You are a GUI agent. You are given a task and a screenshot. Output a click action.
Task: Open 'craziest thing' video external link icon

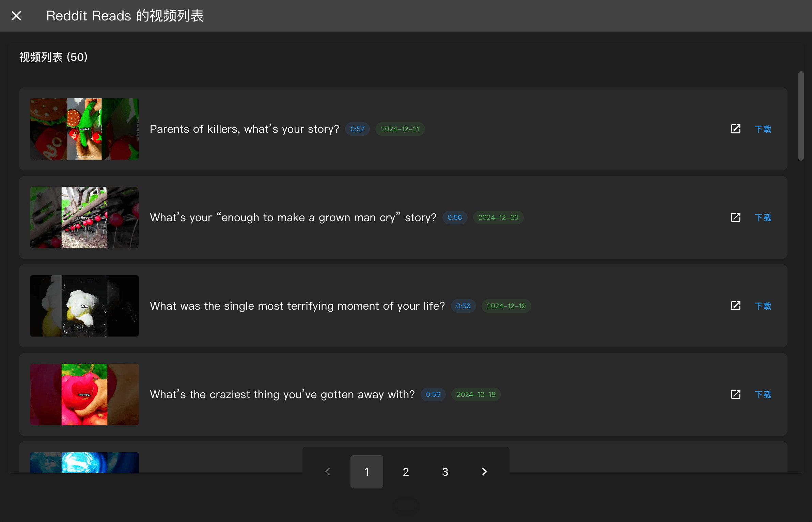(736, 394)
